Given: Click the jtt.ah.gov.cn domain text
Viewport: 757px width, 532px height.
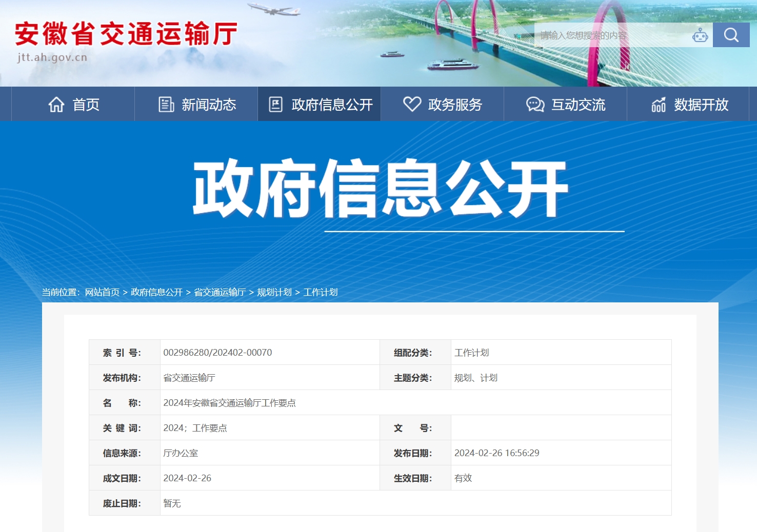Looking at the screenshot, I should point(52,57).
